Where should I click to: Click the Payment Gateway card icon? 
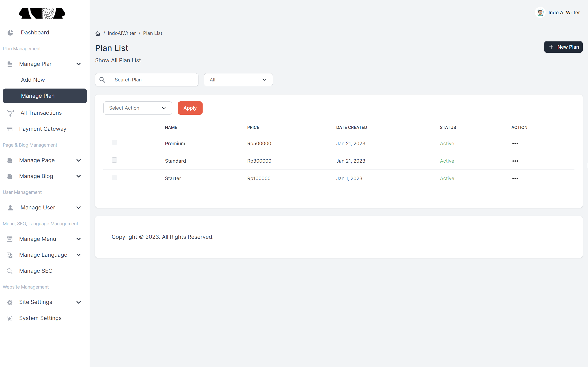[9, 129]
